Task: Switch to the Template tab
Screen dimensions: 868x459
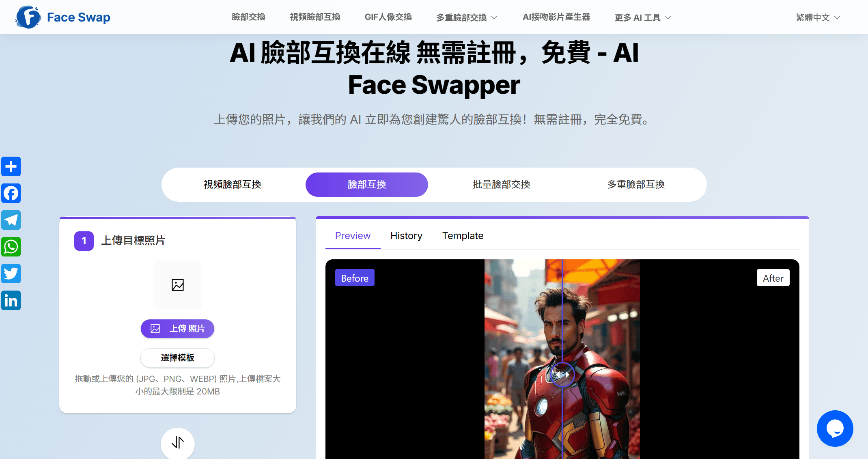Action: click(x=463, y=236)
